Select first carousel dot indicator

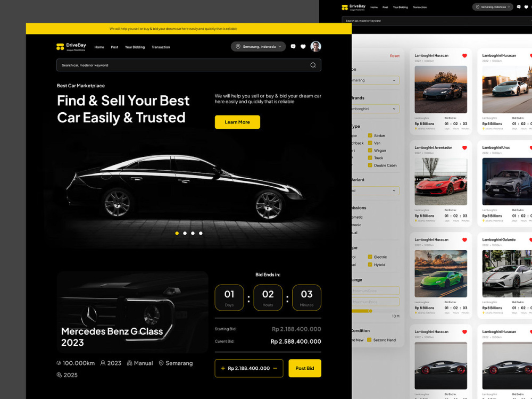tap(177, 233)
